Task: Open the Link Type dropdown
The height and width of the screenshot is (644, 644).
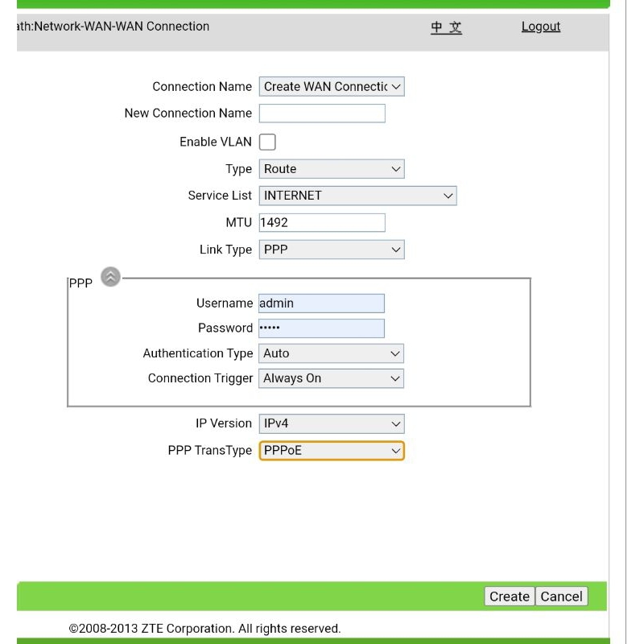Action: point(331,250)
